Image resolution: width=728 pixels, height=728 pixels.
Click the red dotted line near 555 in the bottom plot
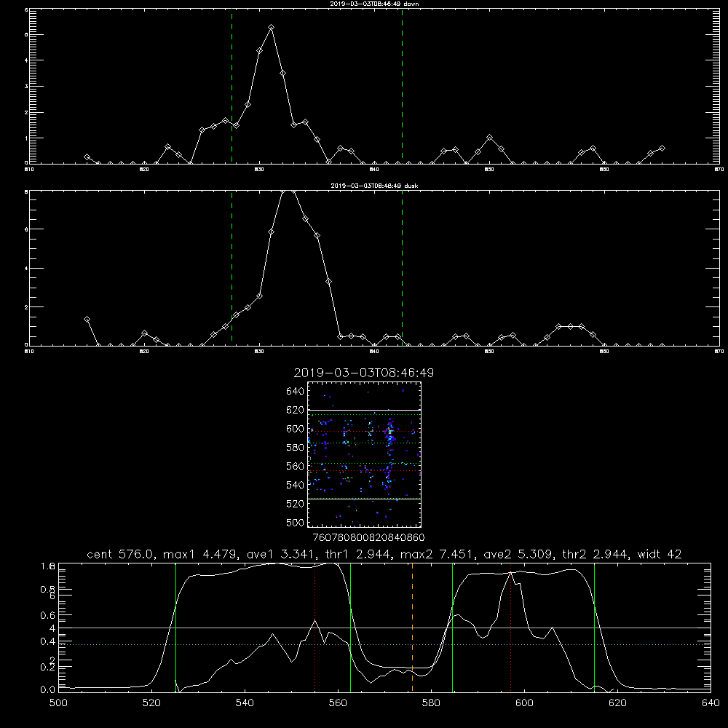315,628
